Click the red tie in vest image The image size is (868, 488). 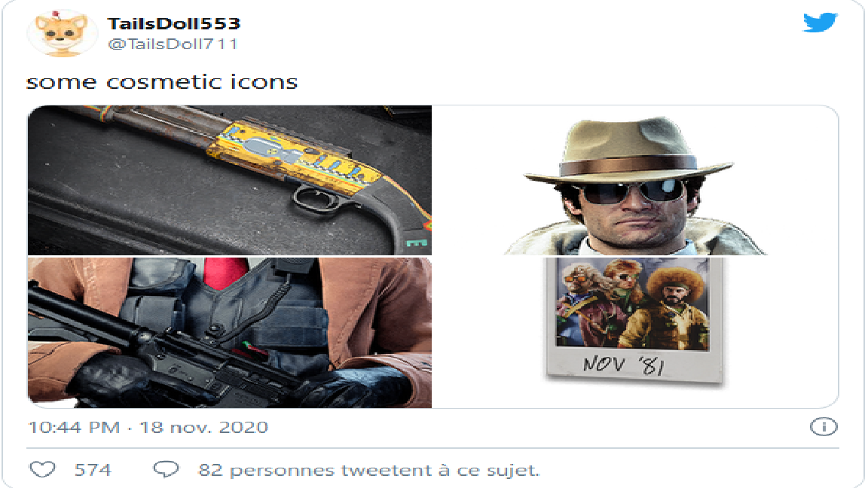[225, 273]
